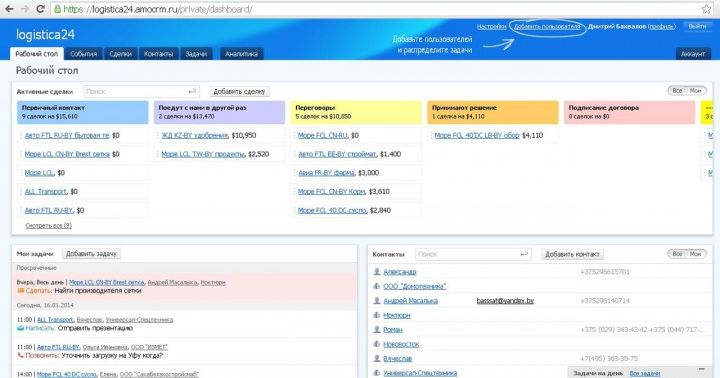This screenshot has height=378, width=720.
Task: Click the enter icon in contacts search
Action: 524,254
